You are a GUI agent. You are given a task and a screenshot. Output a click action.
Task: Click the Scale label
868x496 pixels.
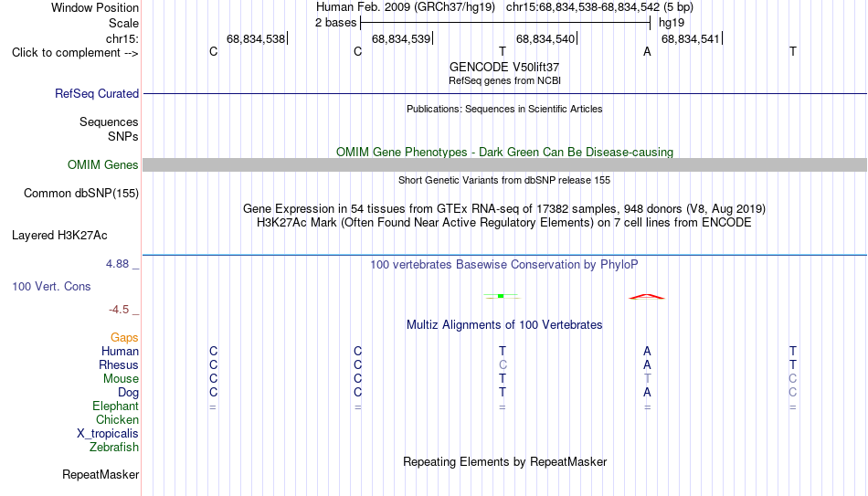coord(123,23)
